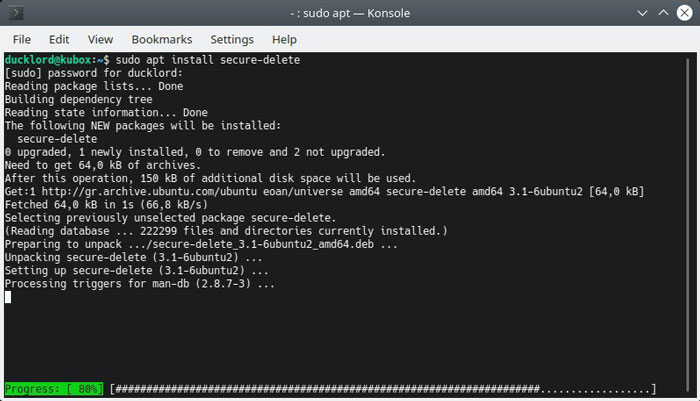
Task: Open the Bookmarks menu
Action: [162, 40]
